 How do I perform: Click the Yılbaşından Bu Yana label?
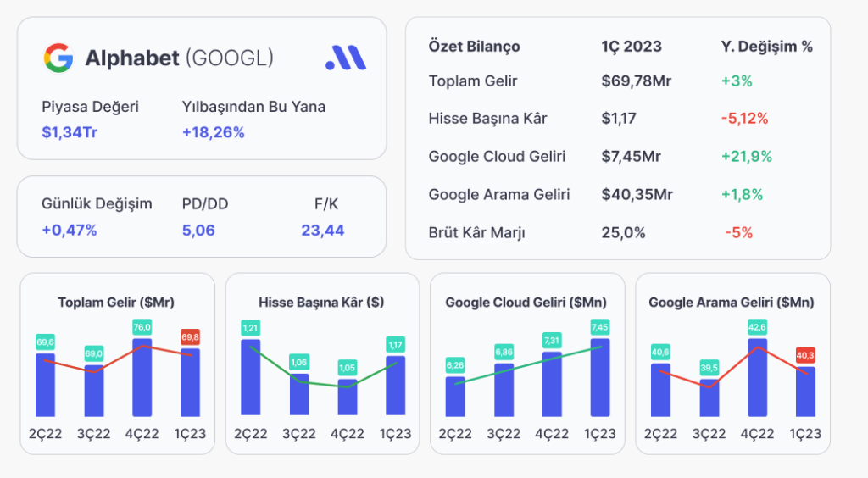254,107
